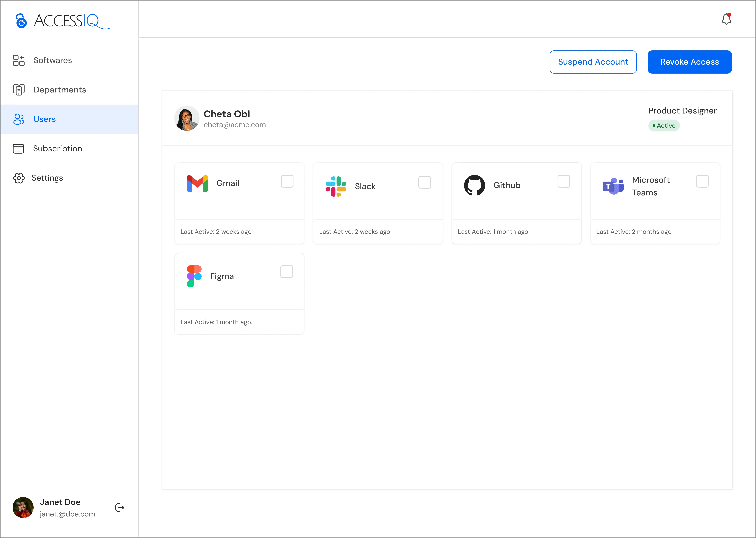
Task: Click the Gmail app icon
Action: [x=197, y=183]
